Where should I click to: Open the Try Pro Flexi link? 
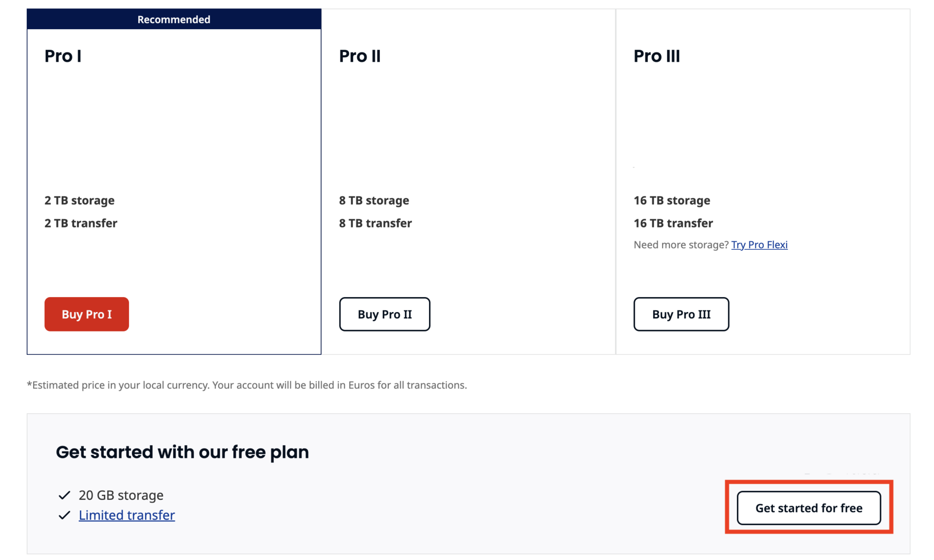point(759,245)
